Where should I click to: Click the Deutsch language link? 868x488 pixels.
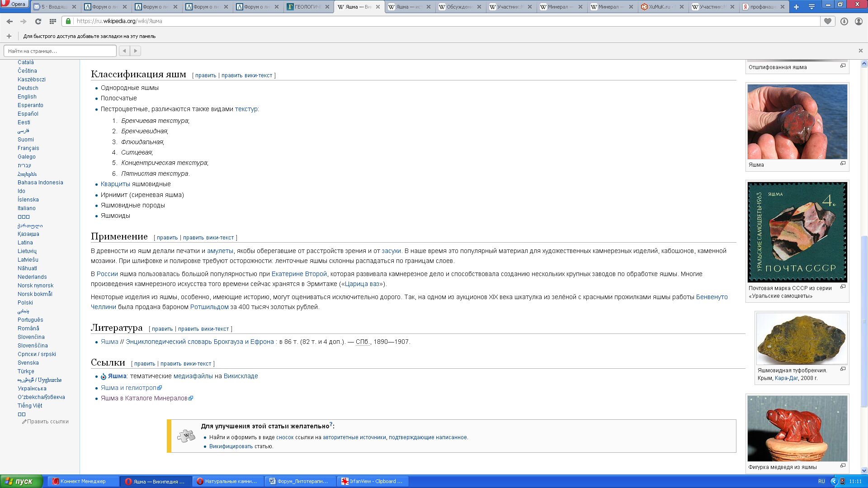pos(28,88)
